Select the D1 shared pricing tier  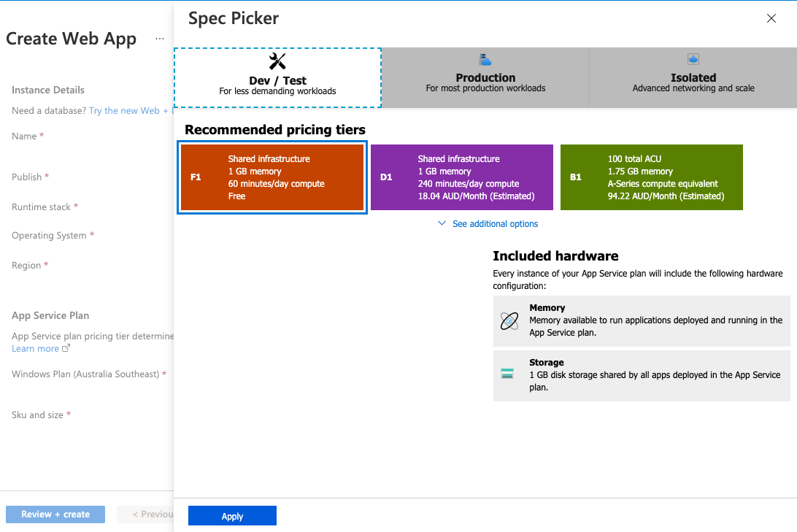click(462, 177)
